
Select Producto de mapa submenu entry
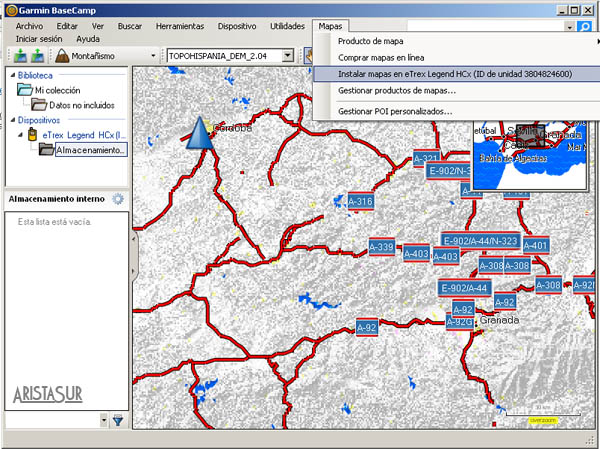(456, 41)
